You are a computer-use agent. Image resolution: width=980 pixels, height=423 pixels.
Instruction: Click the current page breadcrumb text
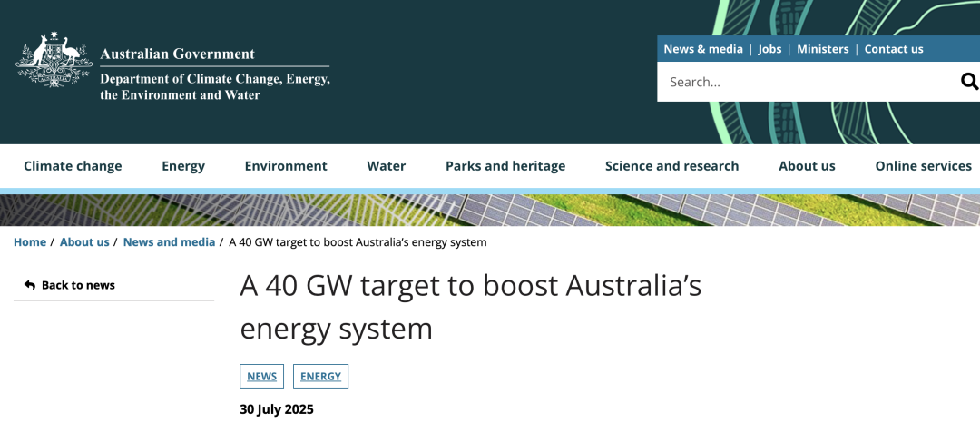click(358, 242)
